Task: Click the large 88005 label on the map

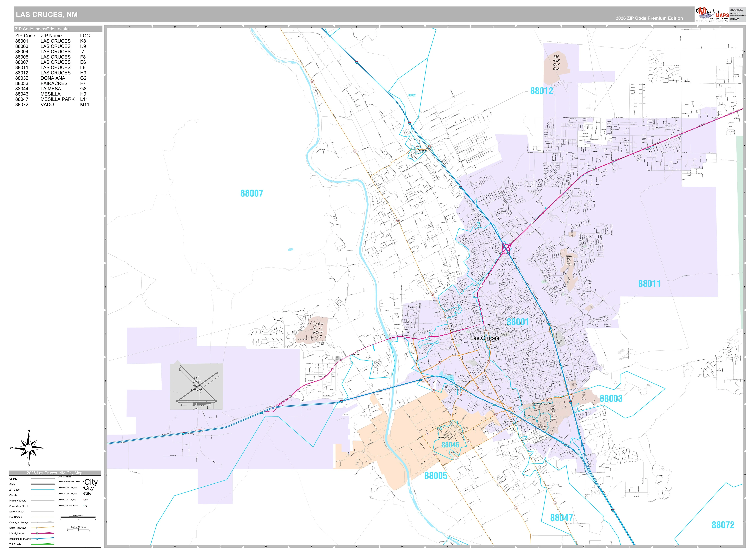Action: 435,476
